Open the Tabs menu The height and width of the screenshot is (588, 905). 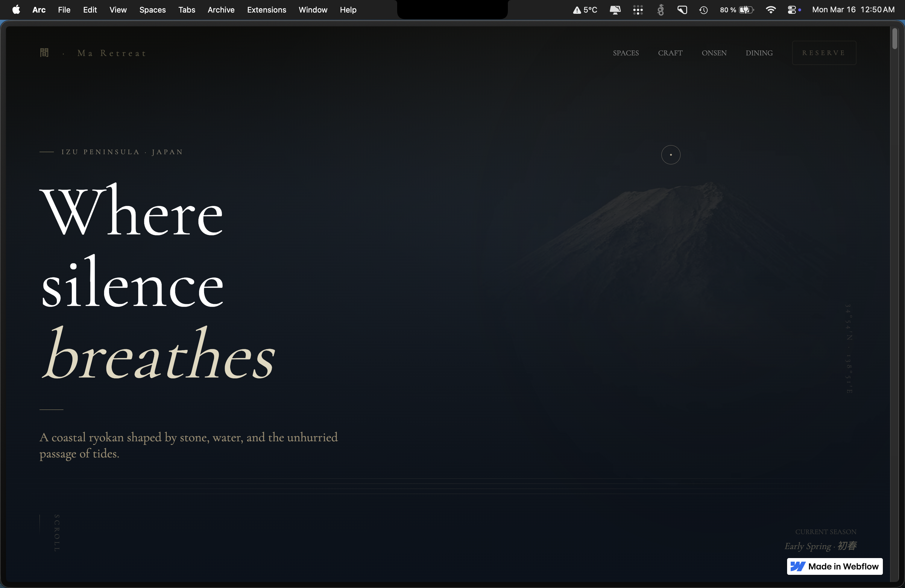click(x=187, y=10)
